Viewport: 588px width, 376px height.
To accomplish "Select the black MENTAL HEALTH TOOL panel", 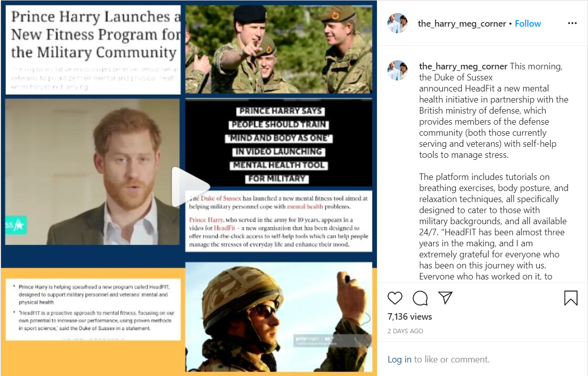I will [x=278, y=144].
